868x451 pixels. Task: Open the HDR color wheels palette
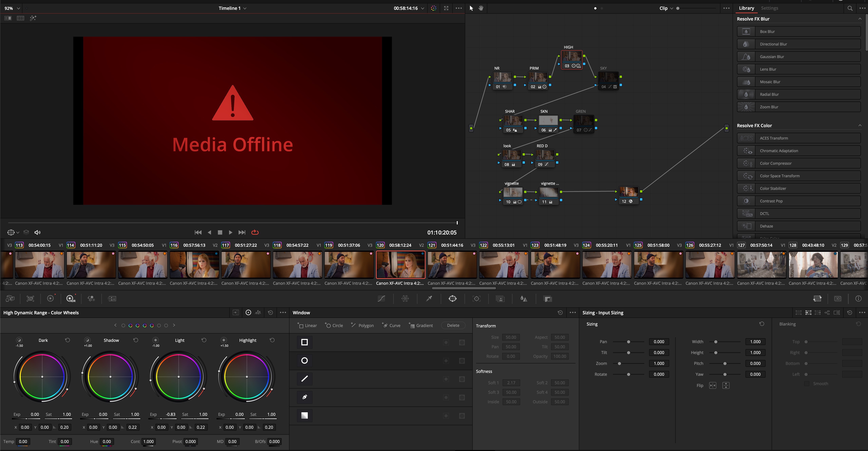click(71, 299)
